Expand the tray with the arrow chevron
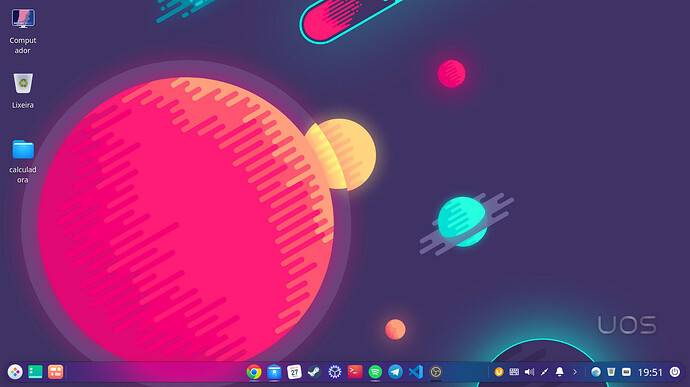 pos(575,372)
